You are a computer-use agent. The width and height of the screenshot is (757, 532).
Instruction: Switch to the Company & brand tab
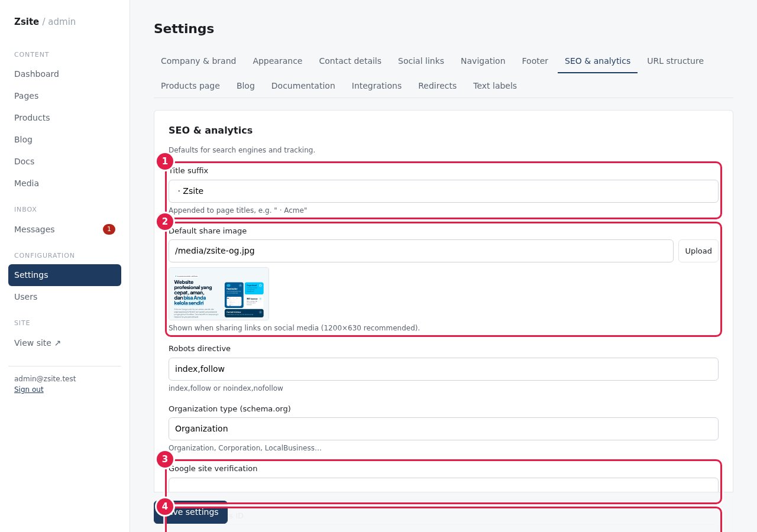click(198, 61)
